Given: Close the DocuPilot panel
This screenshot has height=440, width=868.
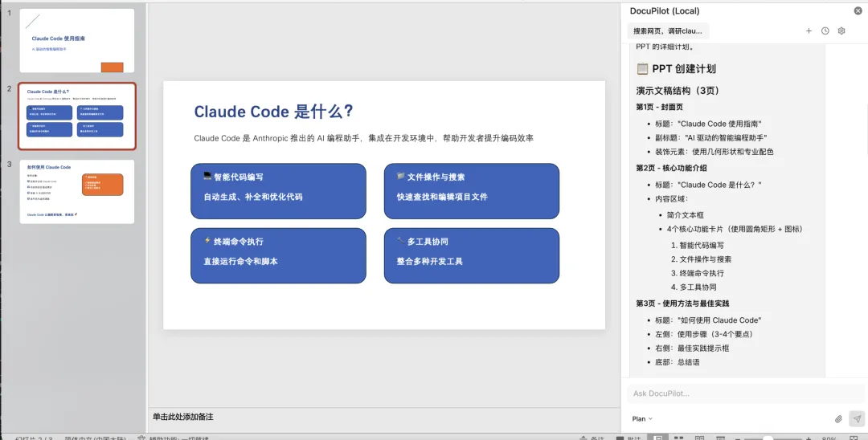Looking at the screenshot, I should [x=858, y=10].
